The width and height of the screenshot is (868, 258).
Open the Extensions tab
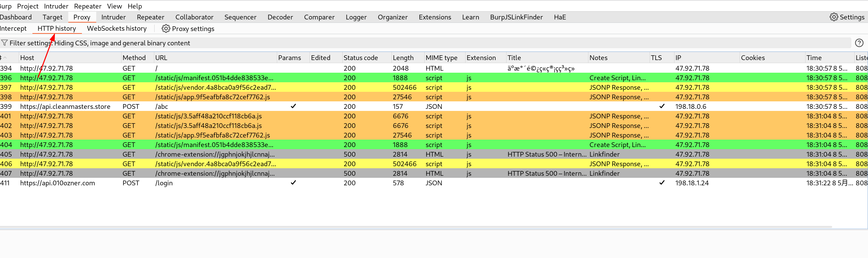point(435,17)
